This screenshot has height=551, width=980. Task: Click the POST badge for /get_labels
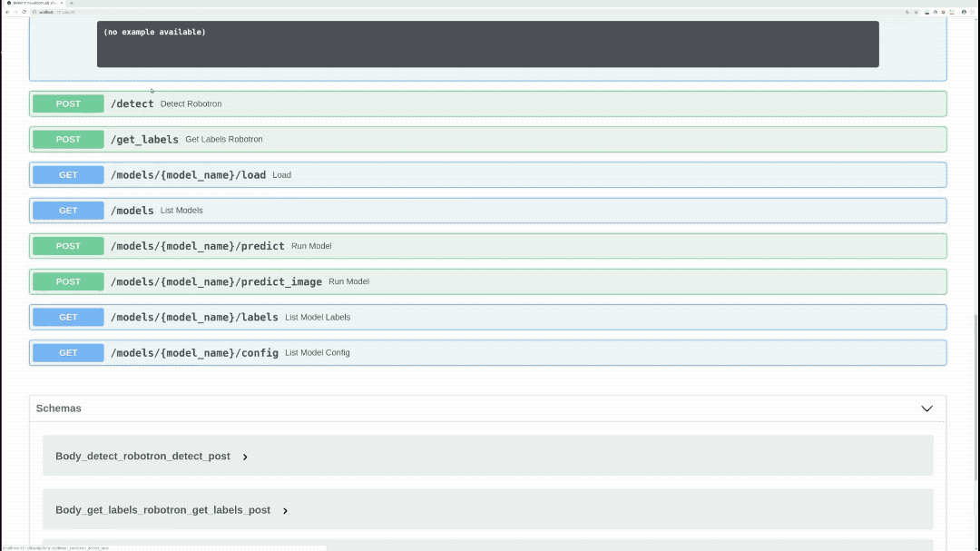pos(68,140)
